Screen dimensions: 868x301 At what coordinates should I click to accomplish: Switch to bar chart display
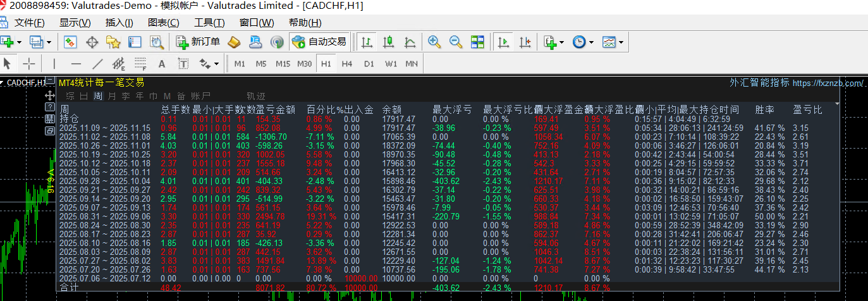pyautogui.click(x=367, y=42)
